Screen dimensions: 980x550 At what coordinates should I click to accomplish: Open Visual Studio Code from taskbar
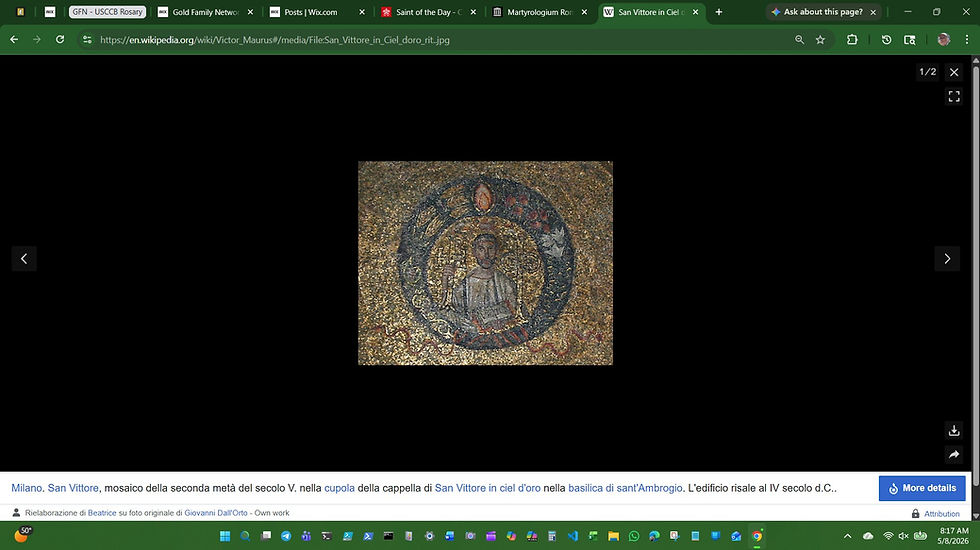572,536
